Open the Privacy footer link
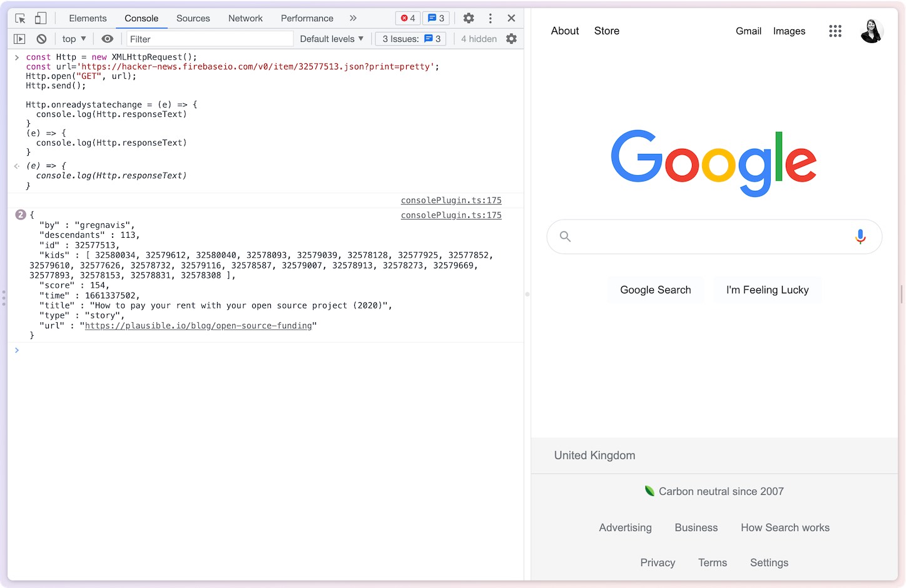The image size is (906, 588). 658,562
